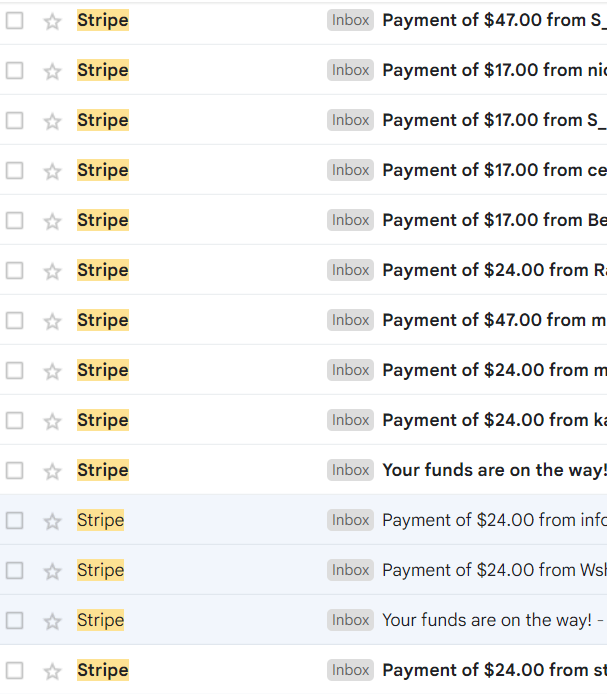
Task: Star the $24.00 payment email from st
Action: pos(52,671)
